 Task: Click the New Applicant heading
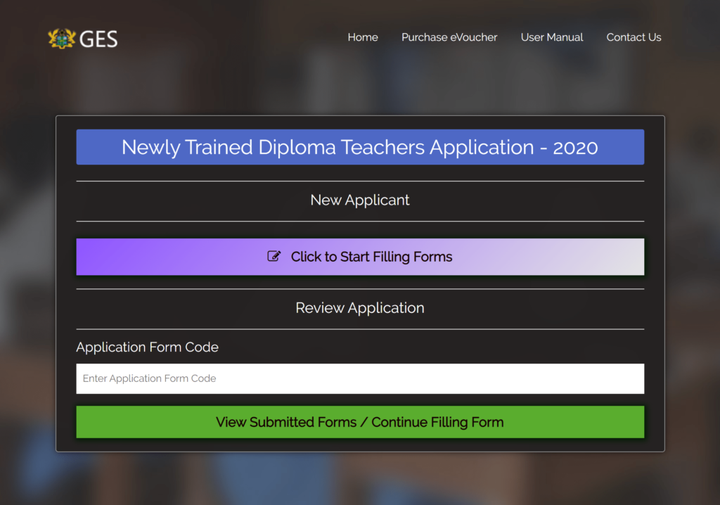[360, 200]
